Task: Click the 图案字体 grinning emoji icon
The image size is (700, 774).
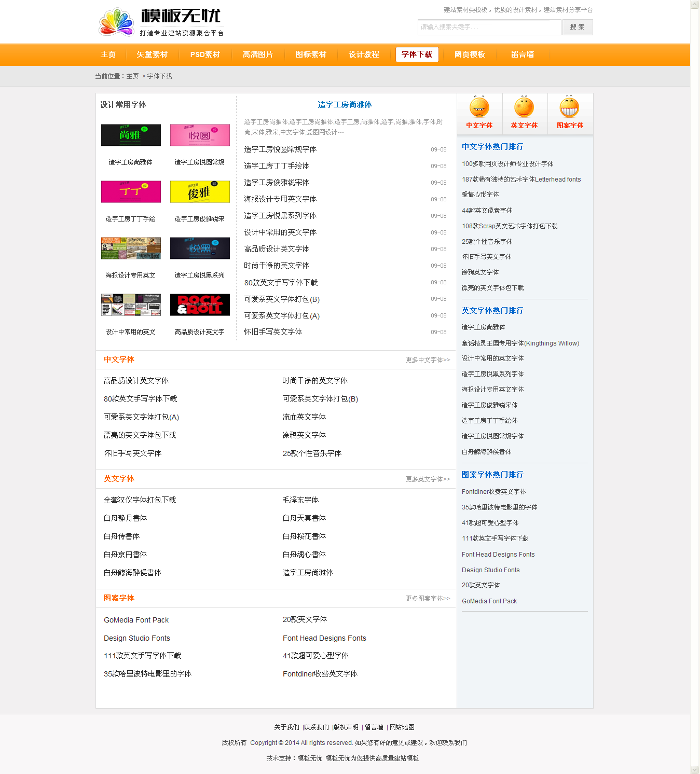Action: coord(569,107)
